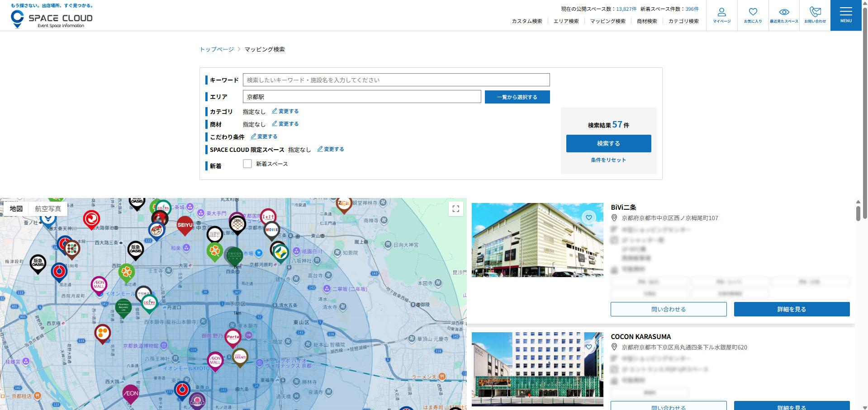The width and height of the screenshot is (868, 410).
Task: Click the お問い合わせ contact icon
Action: point(815,15)
